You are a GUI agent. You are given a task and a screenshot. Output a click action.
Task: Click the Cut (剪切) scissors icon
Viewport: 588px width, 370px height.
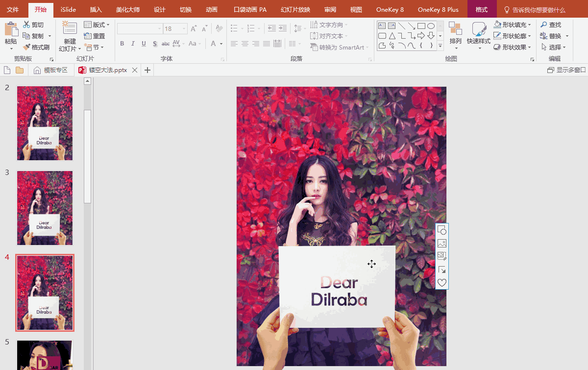pos(26,25)
